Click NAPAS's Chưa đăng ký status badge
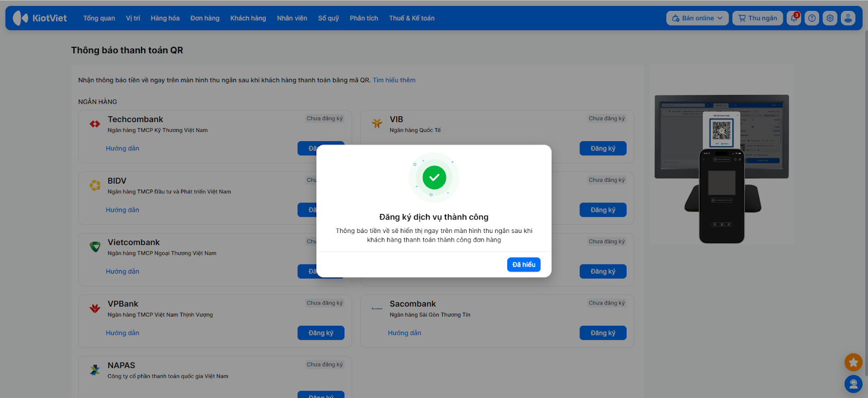The image size is (868, 398). (324, 364)
